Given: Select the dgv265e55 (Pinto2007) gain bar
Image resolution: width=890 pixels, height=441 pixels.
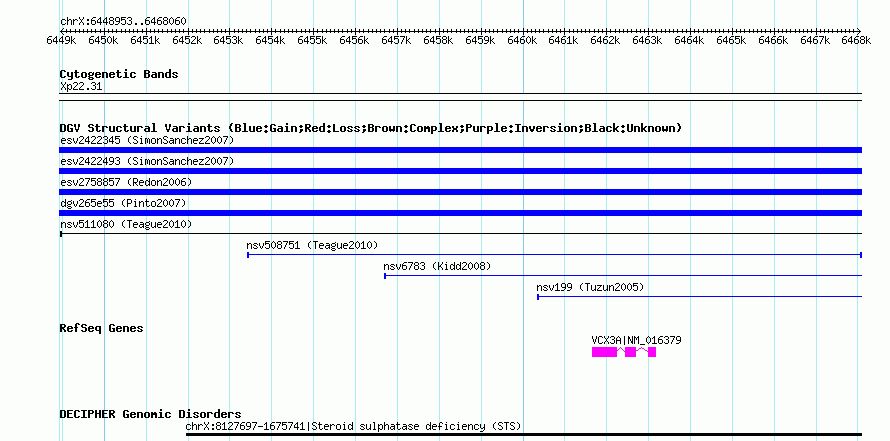Looking at the screenshot, I should pos(460,213).
